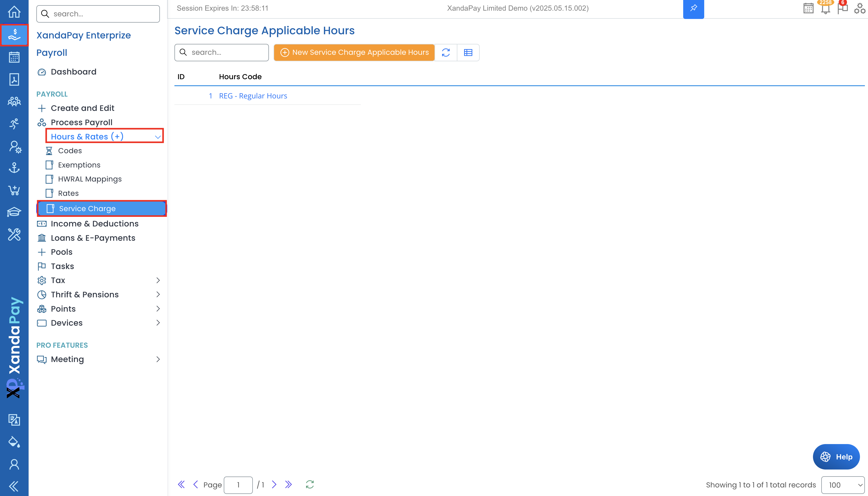
Task: Click the graduation cap training icon
Action: tap(14, 212)
